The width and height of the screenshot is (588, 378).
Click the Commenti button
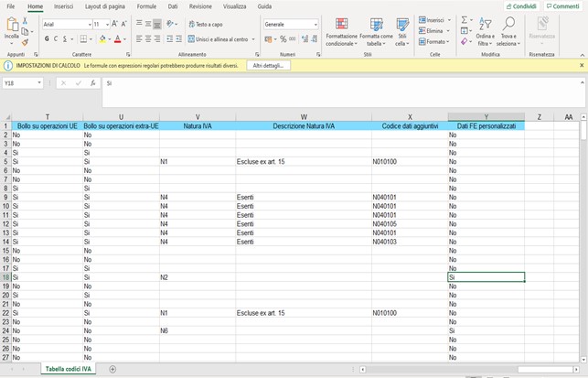click(563, 6)
